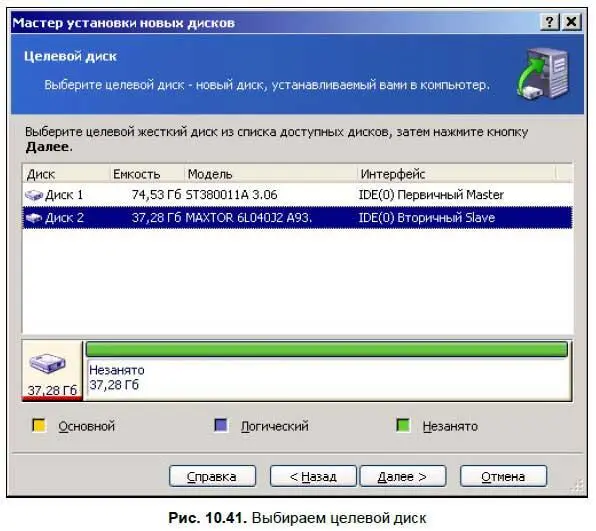Sort by the Интерфейс column header
596x531 pixels.
tap(457, 174)
